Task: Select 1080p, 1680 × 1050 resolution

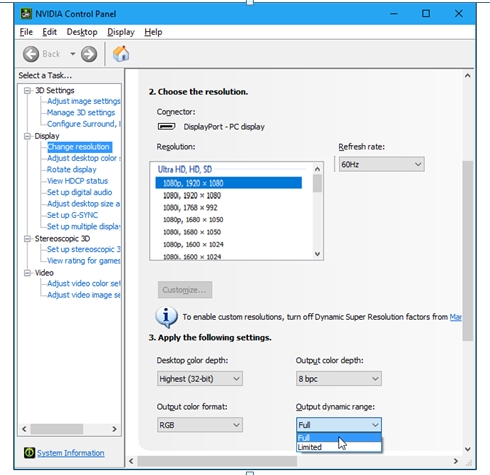Action: [229, 220]
